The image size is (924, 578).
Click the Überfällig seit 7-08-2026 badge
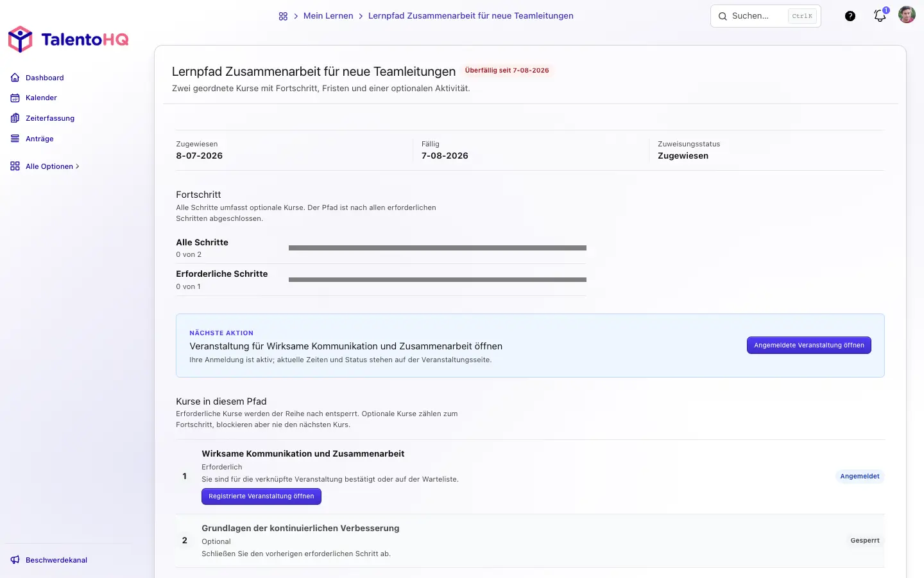pos(507,71)
